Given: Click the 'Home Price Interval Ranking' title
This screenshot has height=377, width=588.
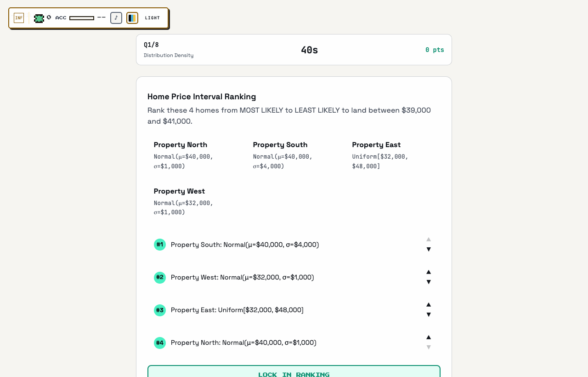Looking at the screenshot, I should (x=202, y=97).
